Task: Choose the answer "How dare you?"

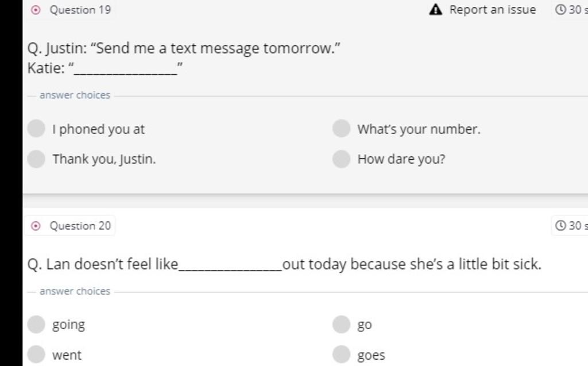Action: coord(341,159)
